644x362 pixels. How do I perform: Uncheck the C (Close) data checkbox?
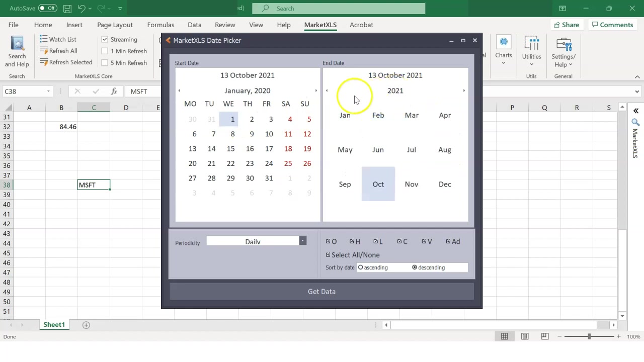coord(399,241)
